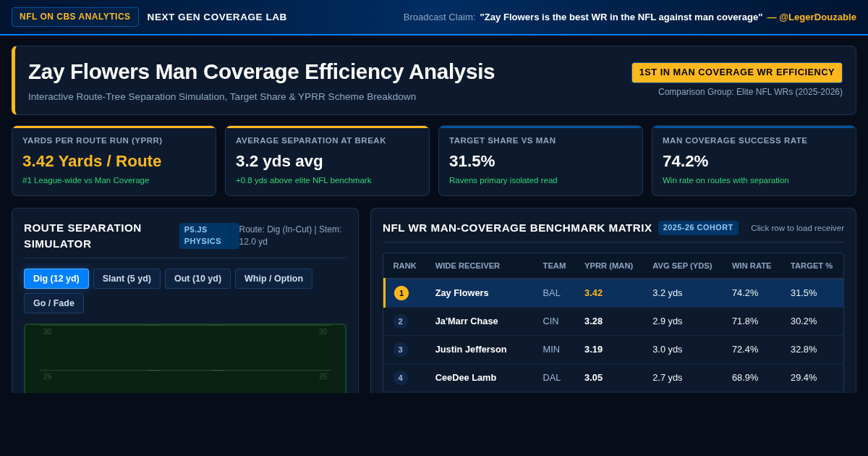Load Justin Jefferson receiver row

613,350
